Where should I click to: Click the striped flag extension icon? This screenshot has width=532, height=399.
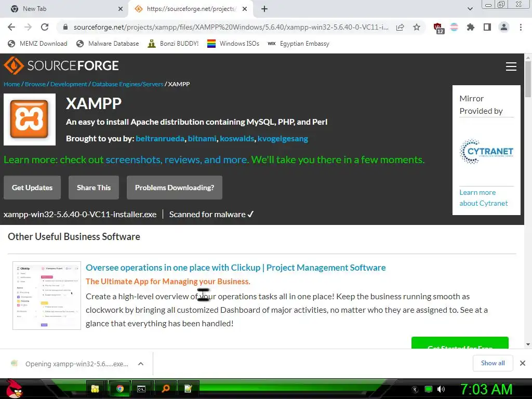pyautogui.click(x=454, y=27)
